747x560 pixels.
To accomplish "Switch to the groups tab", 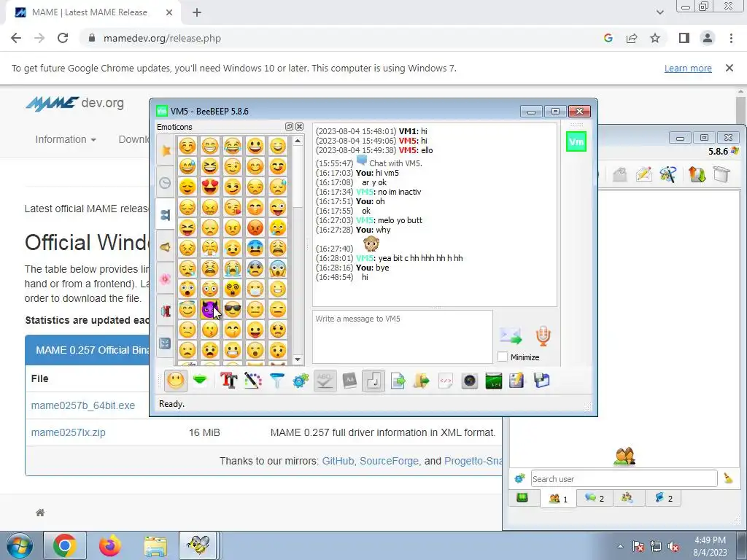I will coord(627,498).
